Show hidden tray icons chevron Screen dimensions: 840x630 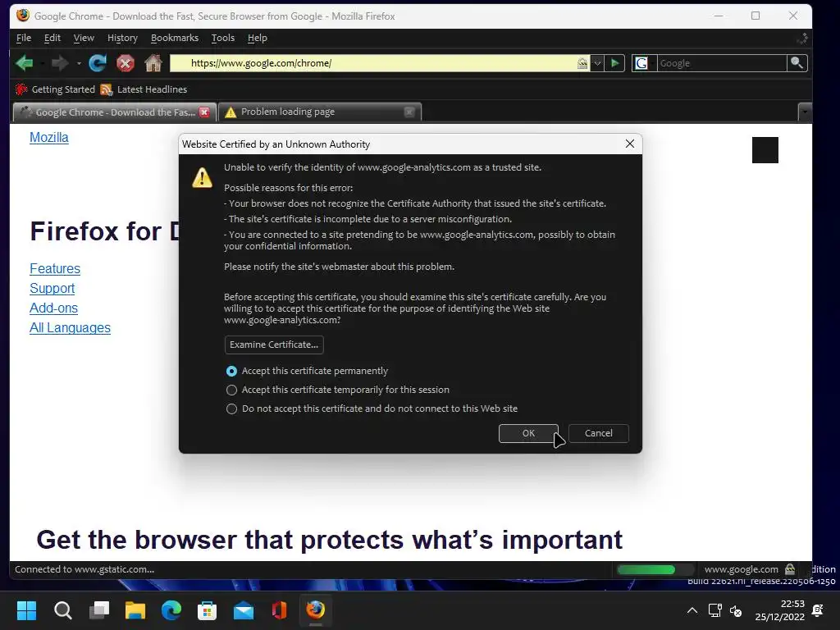click(x=692, y=610)
